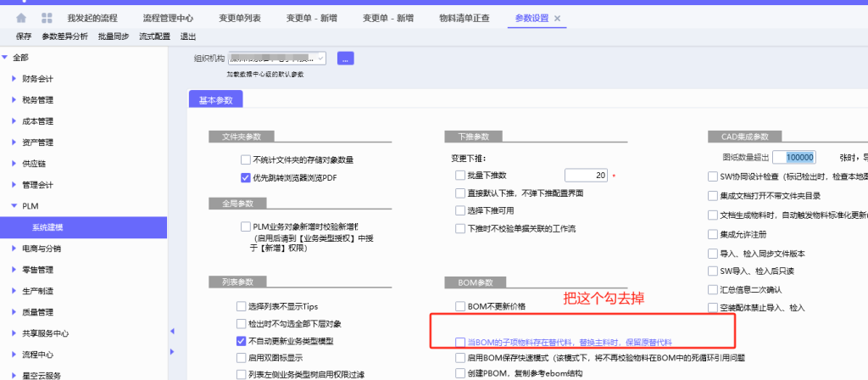Enable 启用双图标显示 checkbox

[241, 358]
